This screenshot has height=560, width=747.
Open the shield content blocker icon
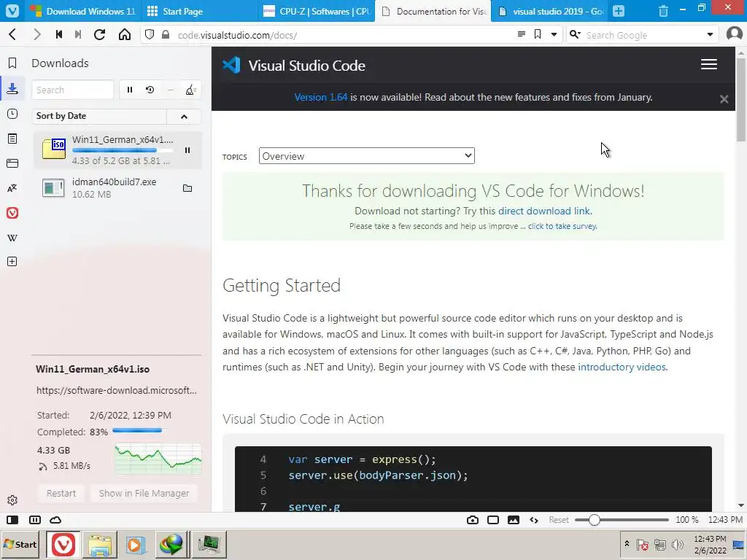[x=150, y=34]
